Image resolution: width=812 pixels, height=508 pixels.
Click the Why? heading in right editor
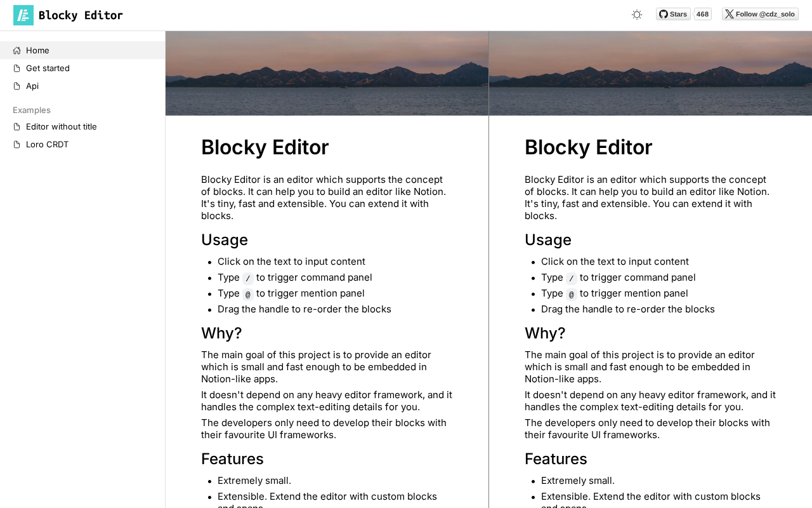tap(545, 333)
